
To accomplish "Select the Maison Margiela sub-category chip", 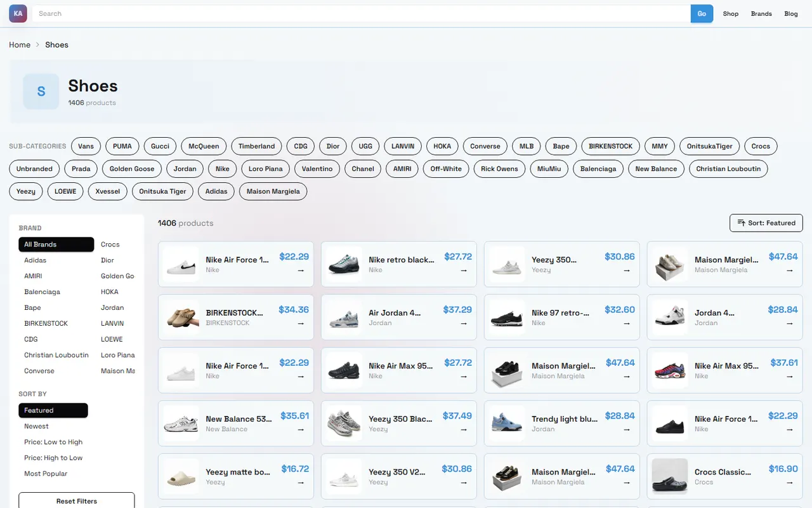I will (x=273, y=191).
